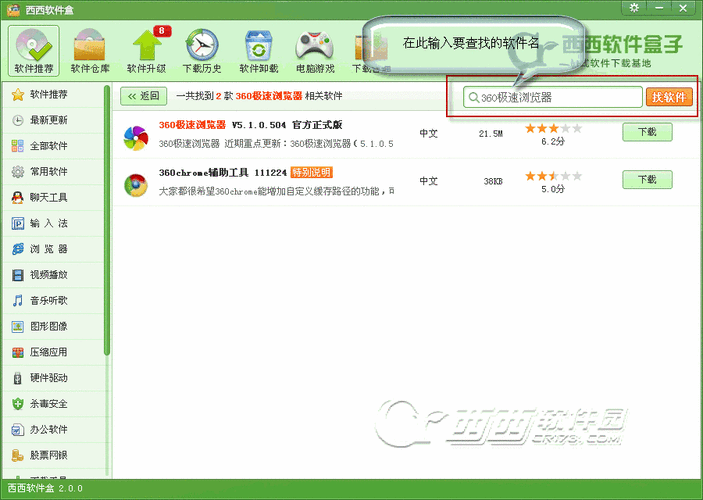Screen dimensions: 703x500
Task: Click the 360极速浏览器 colorful app icon
Action: click(x=136, y=138)
